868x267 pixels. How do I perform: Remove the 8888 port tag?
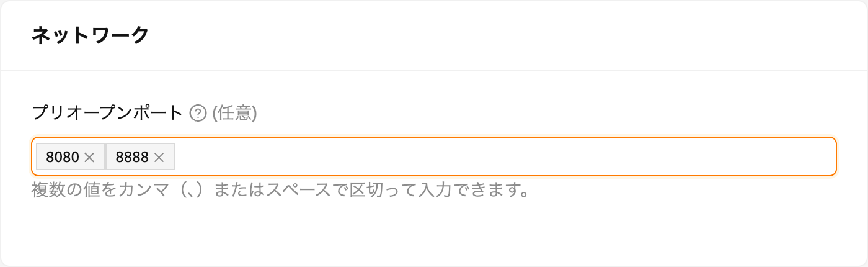click(159, 158)
